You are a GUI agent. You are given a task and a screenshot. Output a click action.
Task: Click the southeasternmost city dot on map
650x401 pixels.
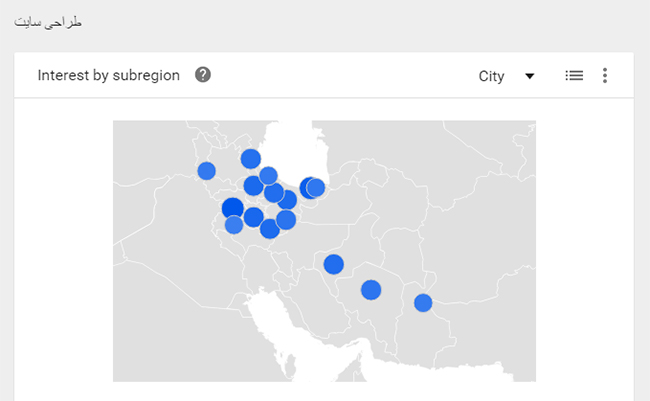423,302
